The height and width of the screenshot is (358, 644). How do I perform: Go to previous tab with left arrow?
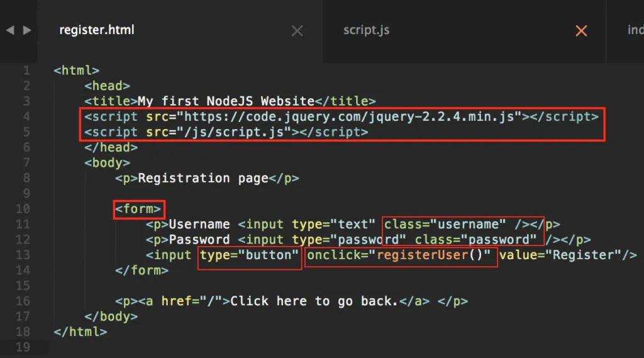pos(10,30)
